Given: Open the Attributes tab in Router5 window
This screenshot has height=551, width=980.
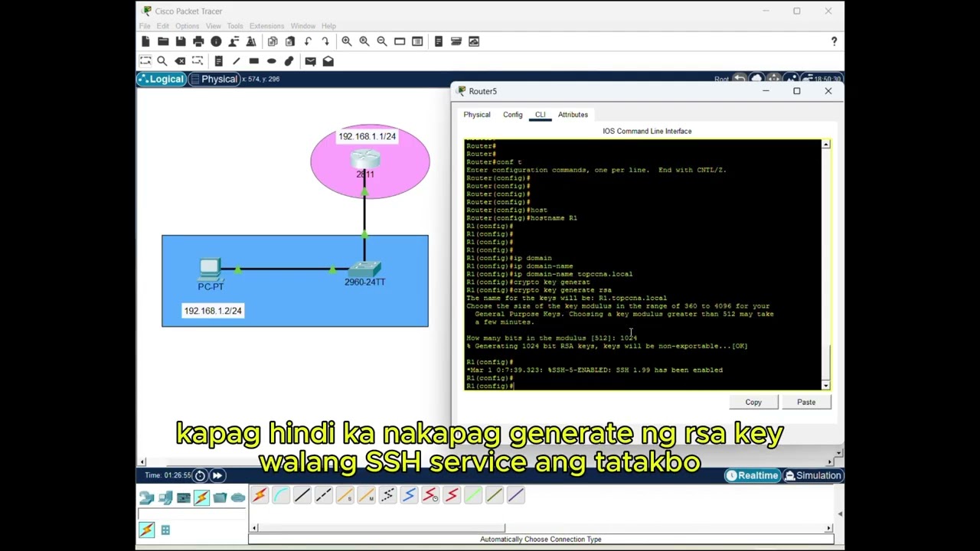Looking at the screenshot, I should click(x=573, y=115).
